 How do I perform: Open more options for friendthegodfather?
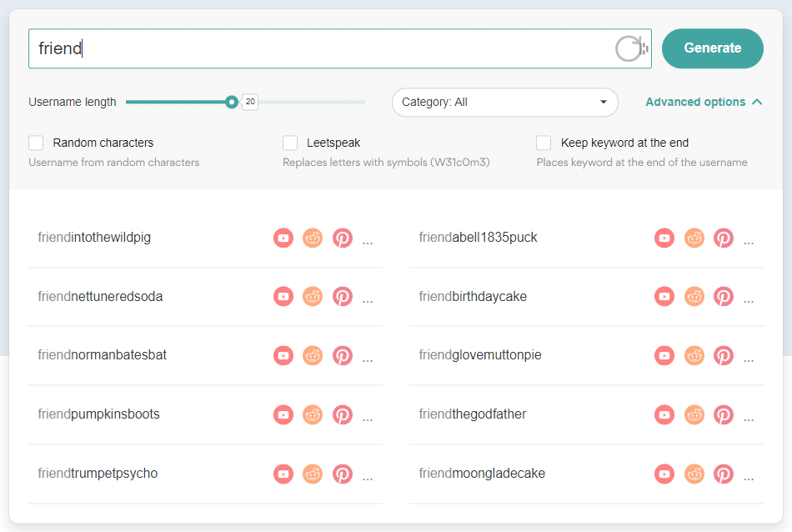click(749, 419)
